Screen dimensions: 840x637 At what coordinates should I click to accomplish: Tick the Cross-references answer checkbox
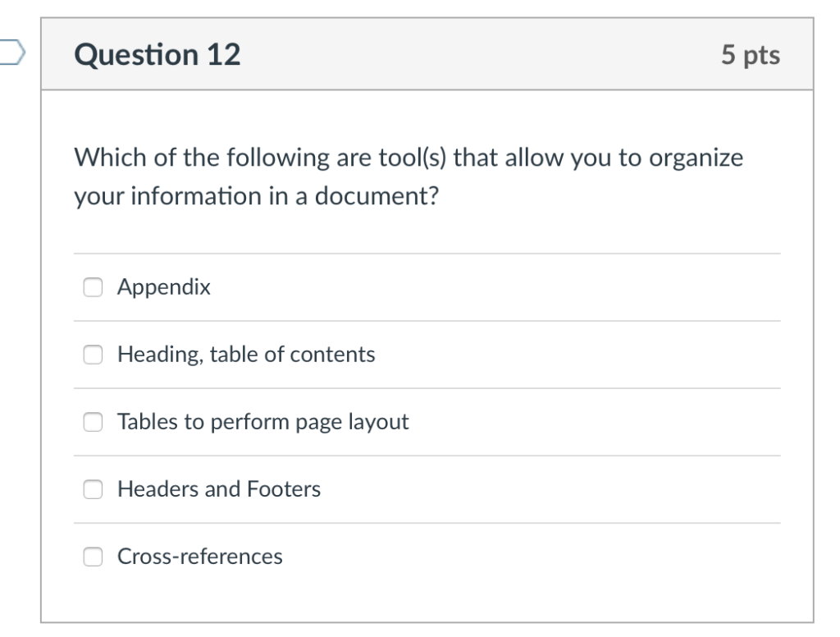point(93,556)
